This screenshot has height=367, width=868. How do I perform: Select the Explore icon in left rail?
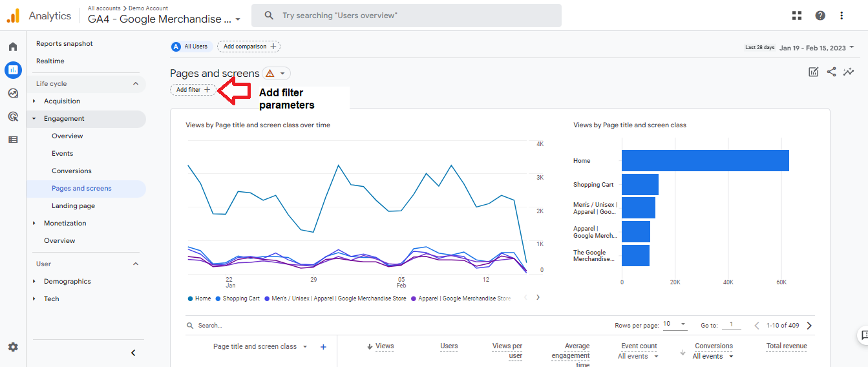click(13, 93)
